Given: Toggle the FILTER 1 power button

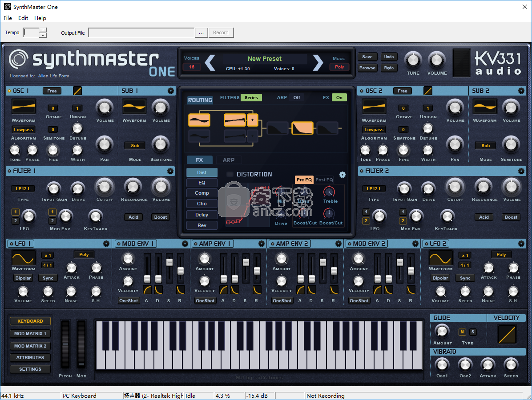Looking at the screenshot, I should 9,171.
